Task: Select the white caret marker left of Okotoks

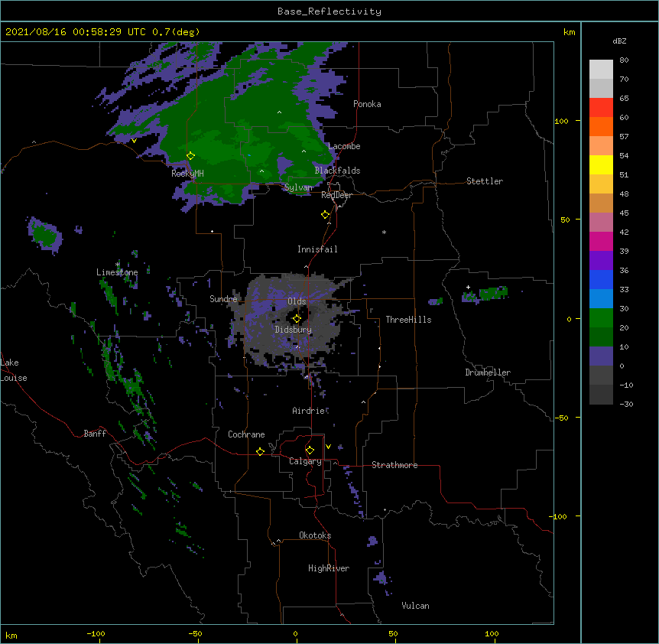Action: [278, 541]
